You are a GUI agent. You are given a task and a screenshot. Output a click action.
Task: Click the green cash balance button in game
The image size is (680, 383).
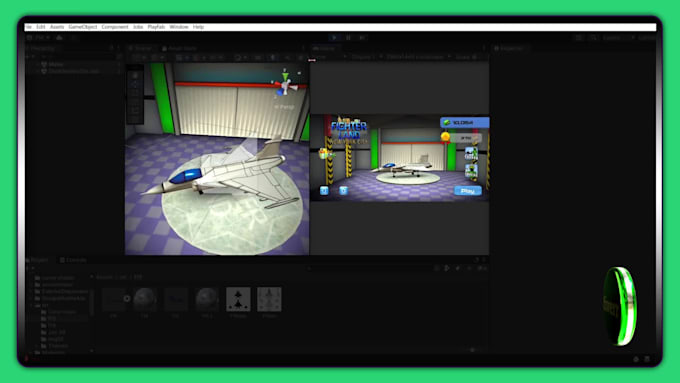464,123
